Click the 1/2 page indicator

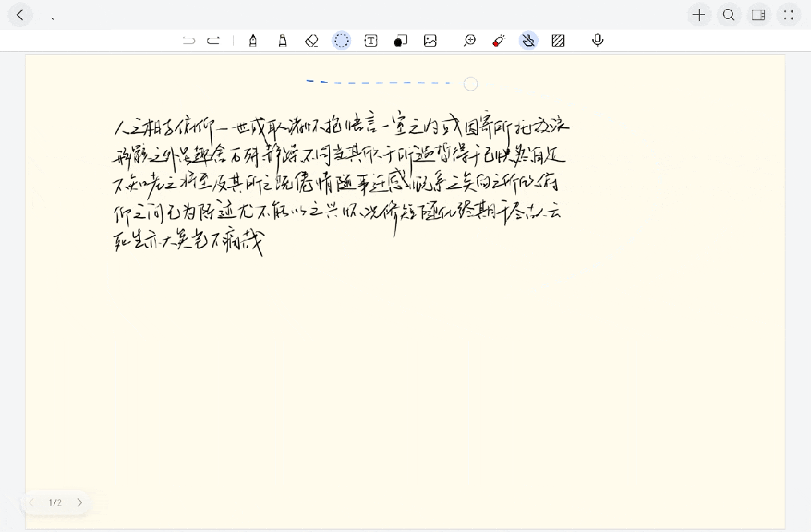pyautogui.click(x=56, y=502)
